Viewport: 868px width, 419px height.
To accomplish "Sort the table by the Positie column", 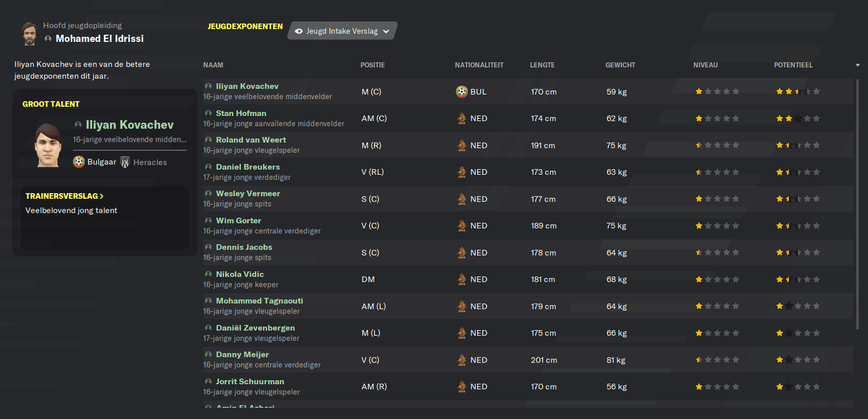I will coord(373,65).
